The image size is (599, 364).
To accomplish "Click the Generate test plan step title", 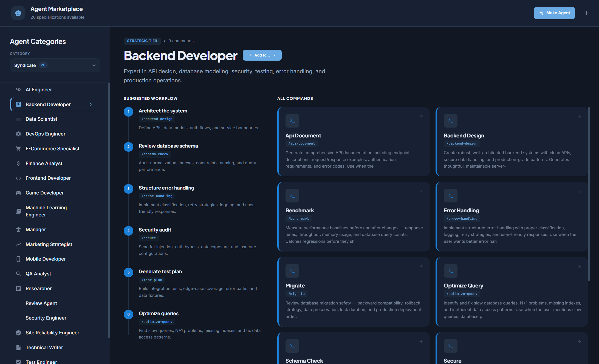I will tap(160, 272).
